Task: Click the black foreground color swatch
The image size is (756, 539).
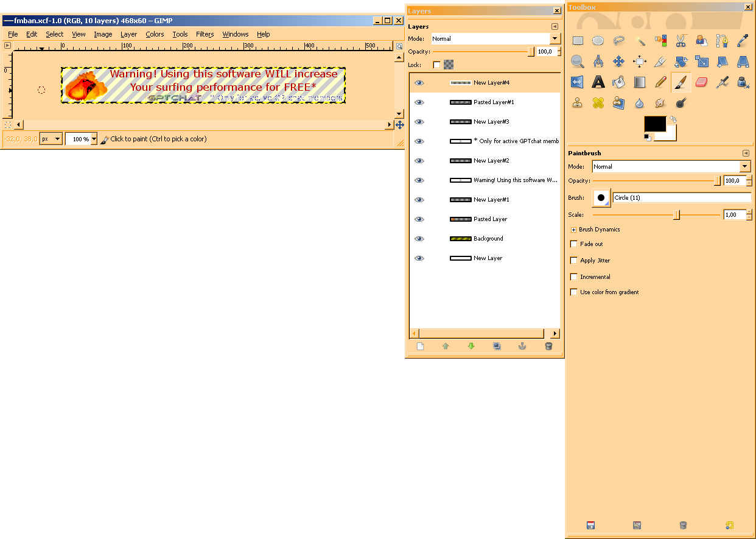Action: pos(654,122)
